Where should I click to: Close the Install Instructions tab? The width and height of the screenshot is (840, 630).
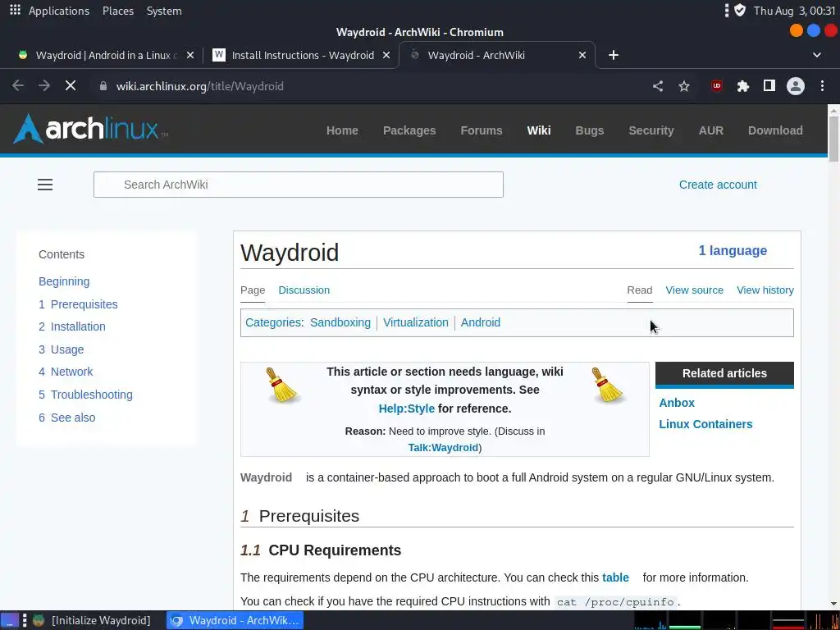coord(386,55)
